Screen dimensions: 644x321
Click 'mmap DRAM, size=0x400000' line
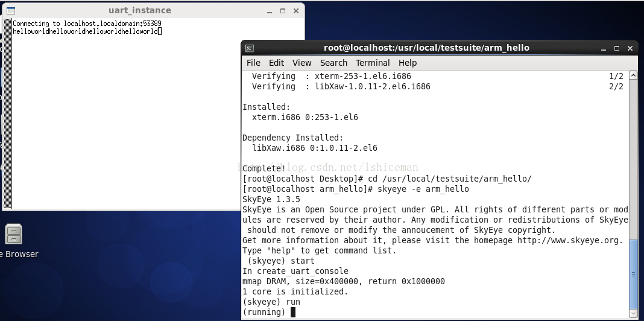[x=343, y=282]
